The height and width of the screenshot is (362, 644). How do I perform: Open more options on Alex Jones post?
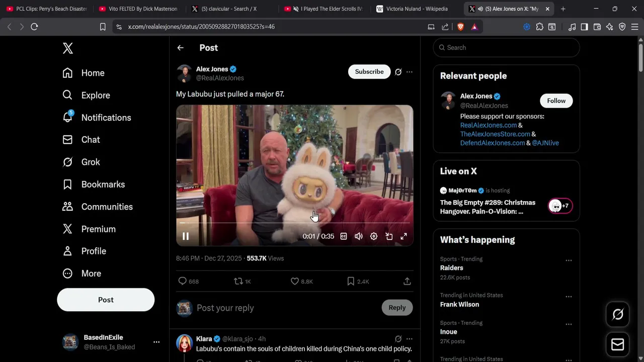(410, 72)
